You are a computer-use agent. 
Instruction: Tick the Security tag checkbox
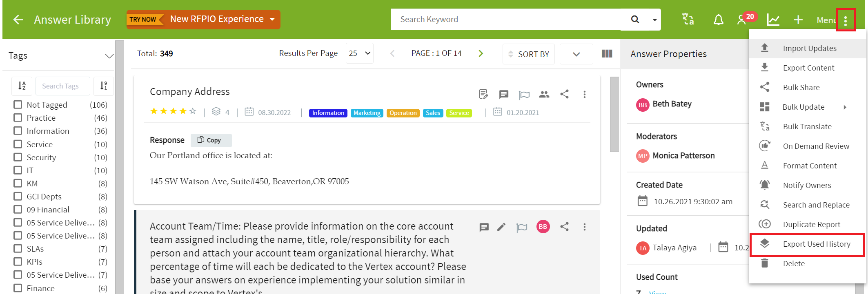coord(18,157)
